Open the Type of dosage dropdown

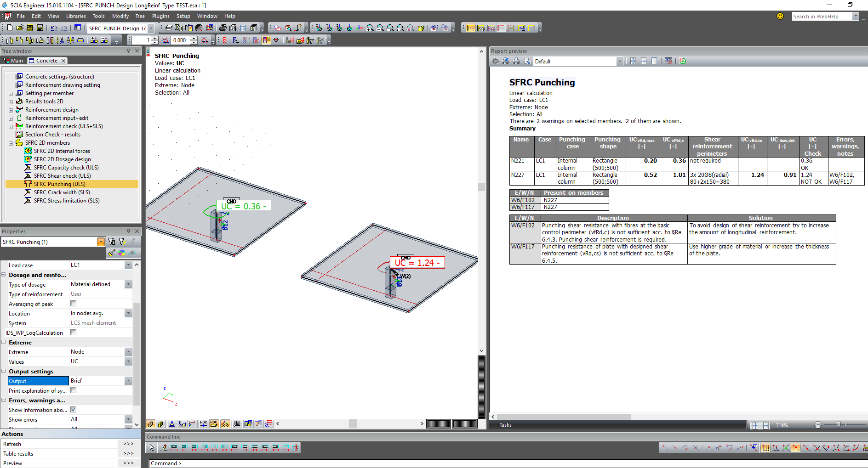(128, 284)
